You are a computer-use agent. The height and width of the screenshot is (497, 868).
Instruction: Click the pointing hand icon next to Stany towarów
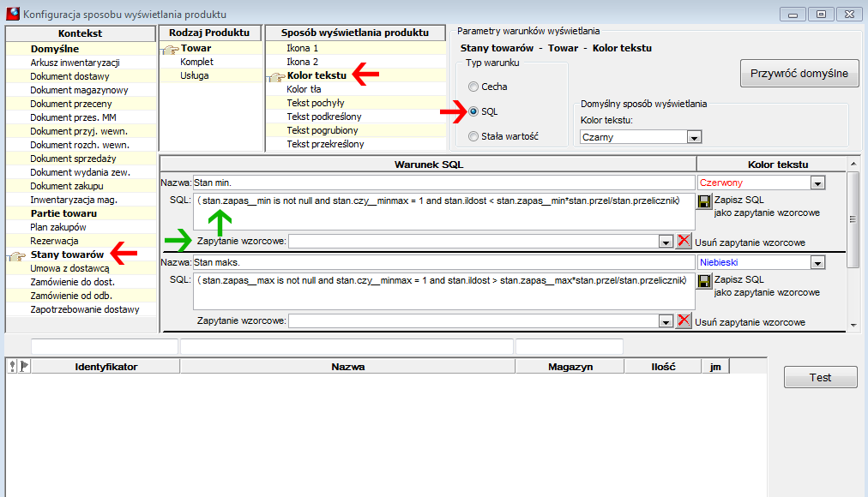[x=18, y=255]
